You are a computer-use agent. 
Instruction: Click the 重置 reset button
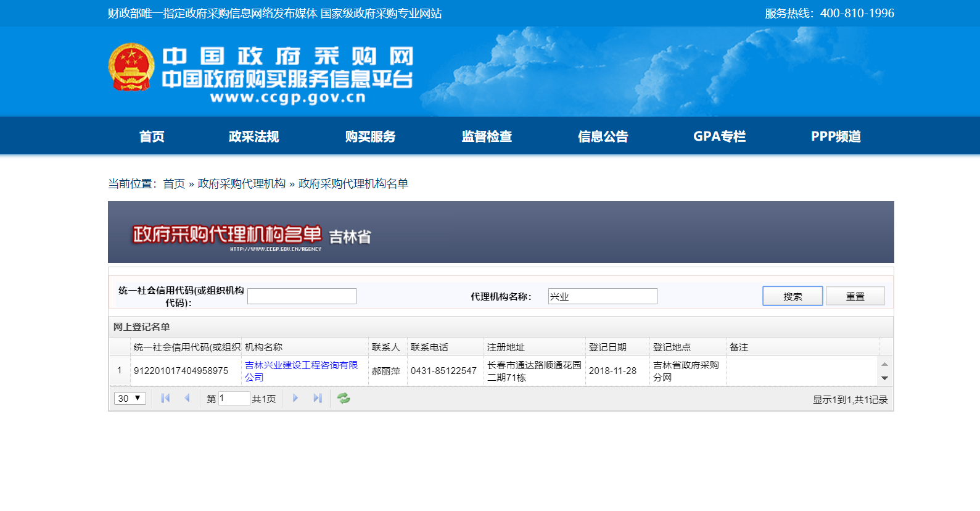pos(855,296)
